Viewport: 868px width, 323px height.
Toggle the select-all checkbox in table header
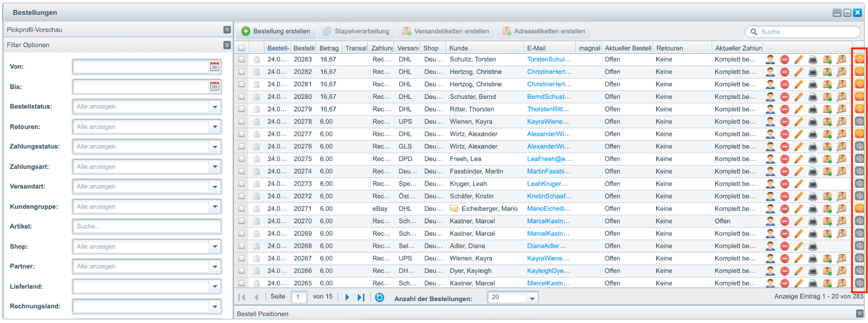[x=241, y=48]
